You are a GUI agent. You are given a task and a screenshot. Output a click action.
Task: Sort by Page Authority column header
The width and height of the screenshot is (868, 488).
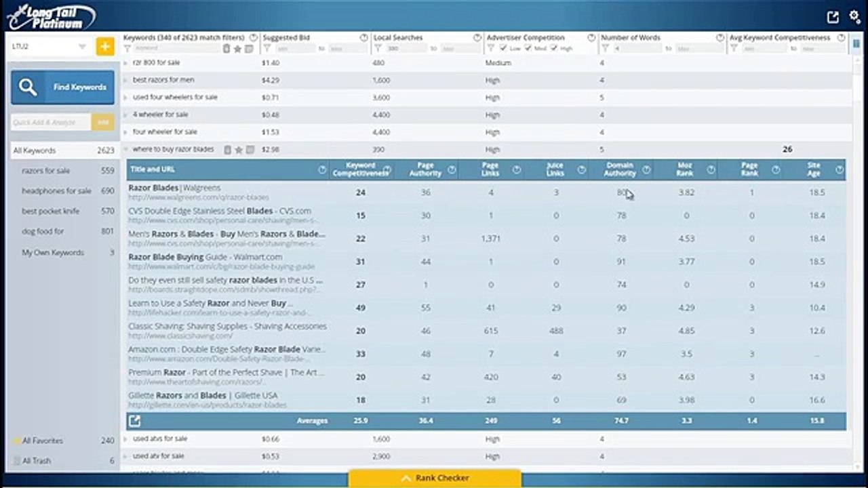pyautogui.click(x=425, y=169)
